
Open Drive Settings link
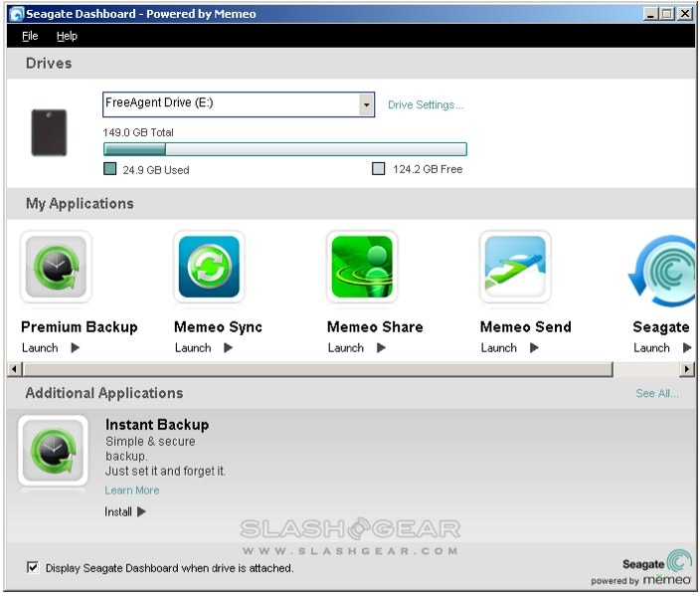pyautogui.click(x=426, y=105)
